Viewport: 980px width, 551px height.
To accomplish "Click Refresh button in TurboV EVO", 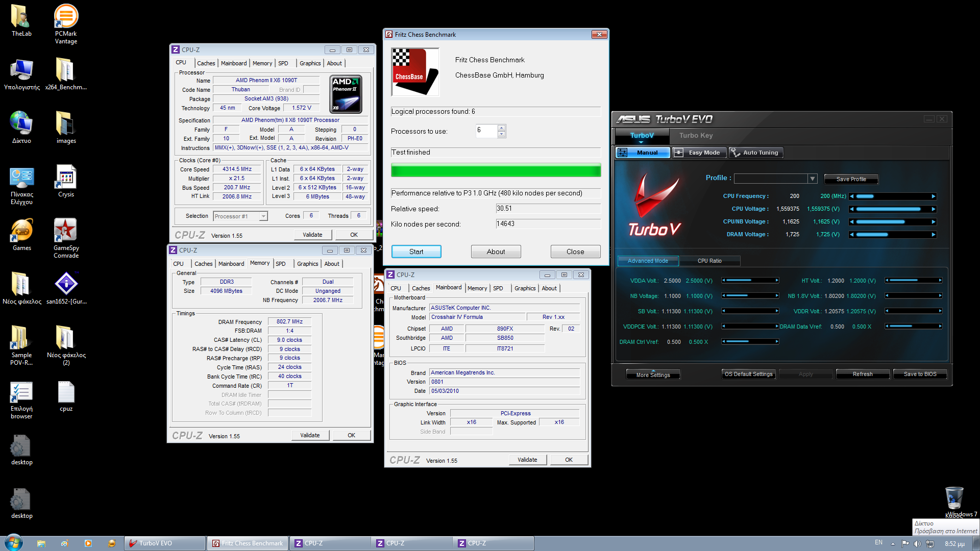I will tap(863, 374).
